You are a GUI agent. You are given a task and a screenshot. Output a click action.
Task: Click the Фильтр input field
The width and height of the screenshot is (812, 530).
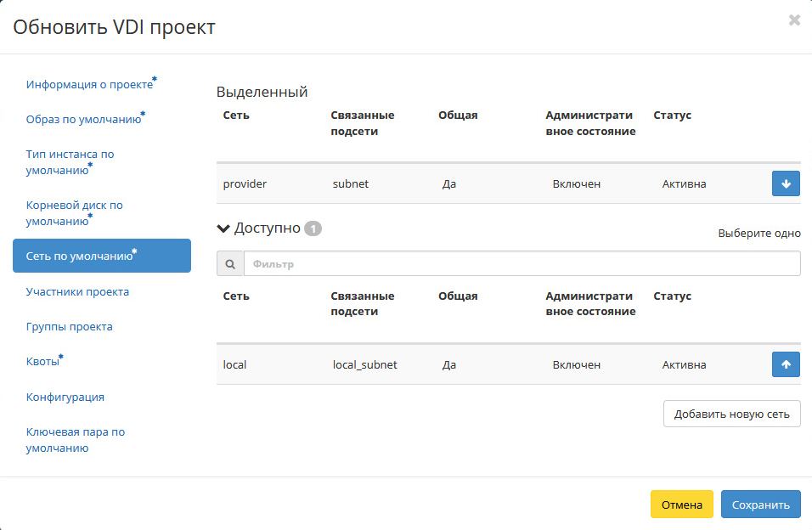point(522,263)
